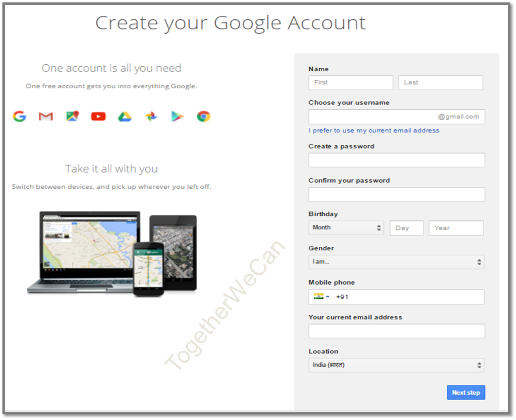Click the Google Drive icon
The image size is (516, 420).
point(125,116)
